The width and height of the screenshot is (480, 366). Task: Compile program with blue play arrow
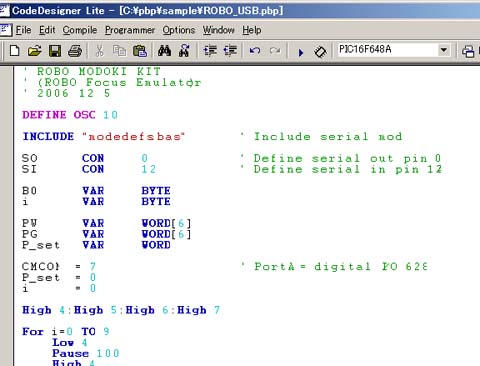[301, 52]
